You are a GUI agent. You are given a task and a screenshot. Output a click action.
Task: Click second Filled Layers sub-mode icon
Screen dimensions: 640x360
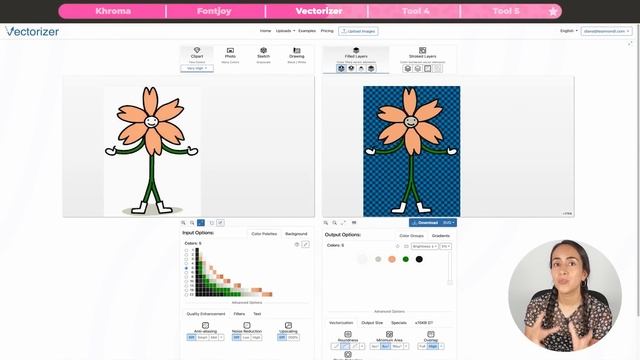(x=351, y=69)
